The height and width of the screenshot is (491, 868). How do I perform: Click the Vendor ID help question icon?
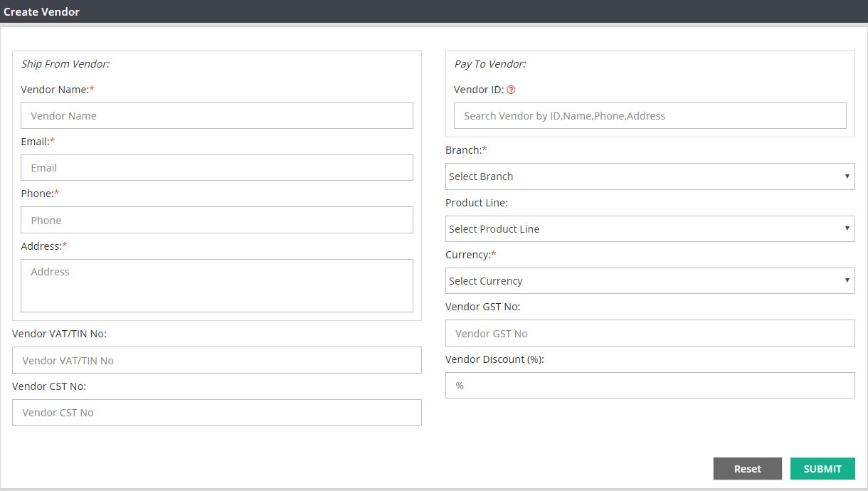(511, 90)
